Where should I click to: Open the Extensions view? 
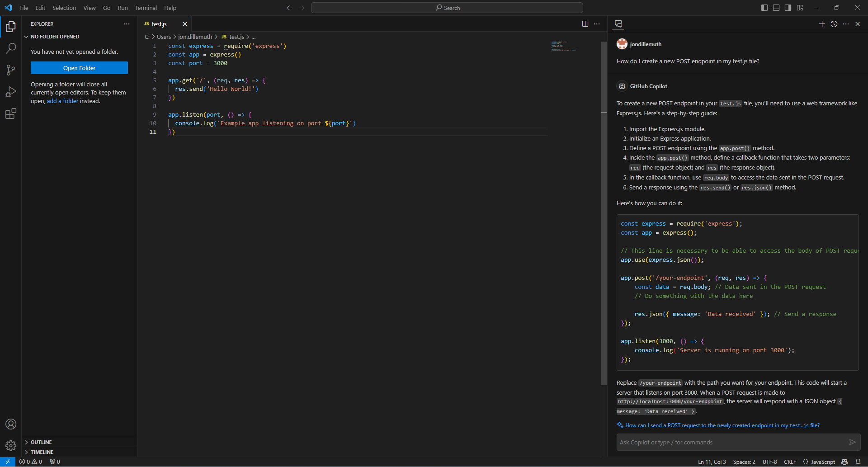(x=11, y=113)
